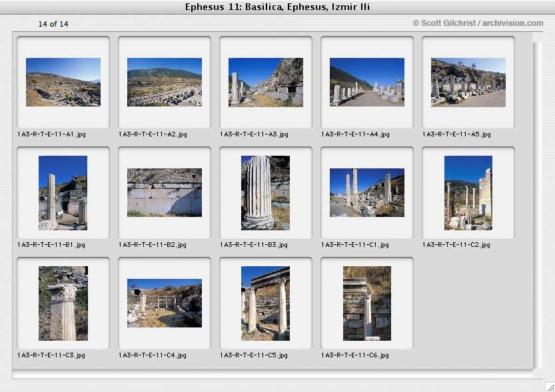Select fluted column thumbnail 1A3-R-T-E-11-B3.jpg

[265, 193]
